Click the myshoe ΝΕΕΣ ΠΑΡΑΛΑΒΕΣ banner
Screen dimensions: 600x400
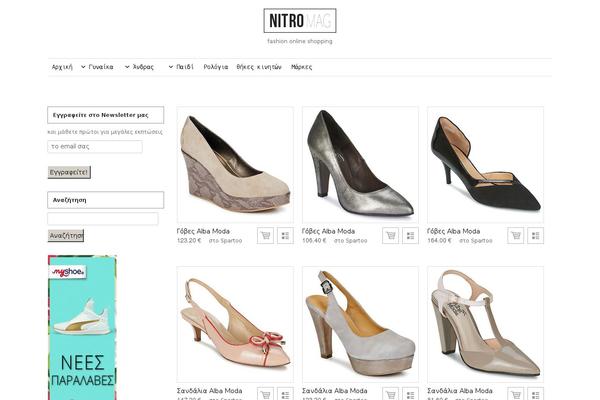pos(82,328)
